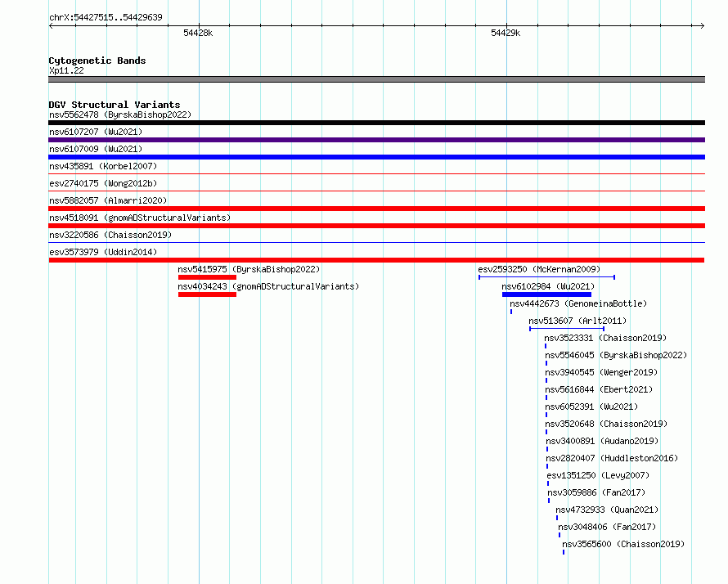Image resolution: width=728 pixels, height=584 pixels.
Task: Open variant esv3573979 (Uddin2014) label
Action: click(103, 252)
